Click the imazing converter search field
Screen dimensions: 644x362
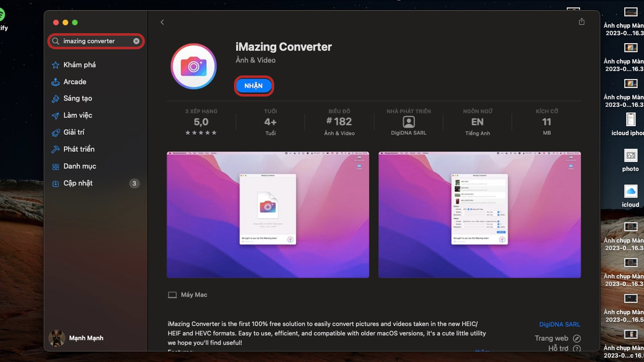click(96, 41)
